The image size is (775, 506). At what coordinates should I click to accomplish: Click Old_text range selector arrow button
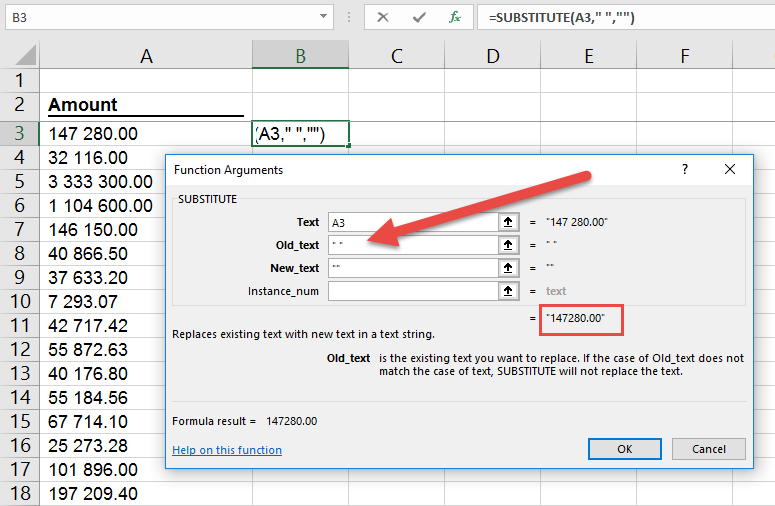pyautogui.click(x=510, y=245)
